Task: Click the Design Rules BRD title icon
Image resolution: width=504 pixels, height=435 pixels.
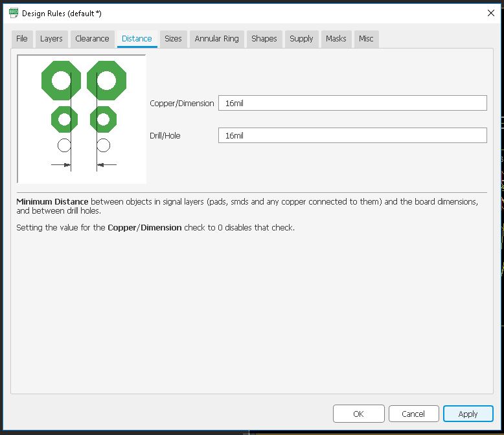Action: 13,13
